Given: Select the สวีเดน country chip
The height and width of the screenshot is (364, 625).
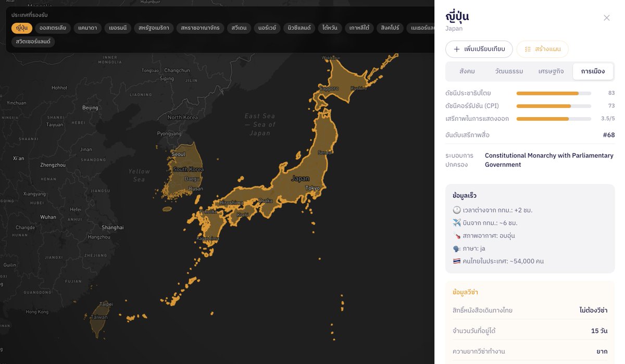Looking at the screenshot, I should click(239, 28).
